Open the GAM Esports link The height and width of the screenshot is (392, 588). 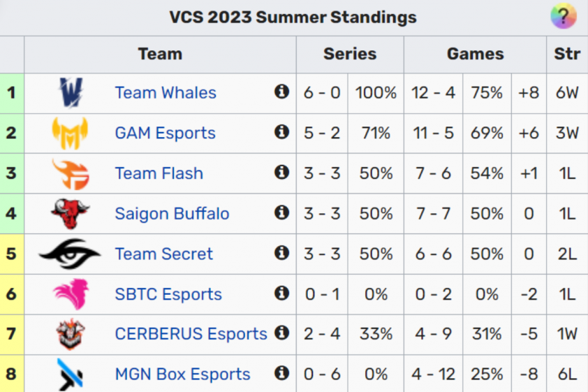165,133
